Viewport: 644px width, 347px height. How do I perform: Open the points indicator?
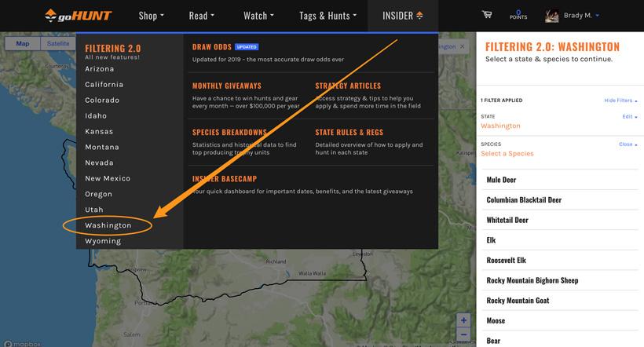pos(518,15)
